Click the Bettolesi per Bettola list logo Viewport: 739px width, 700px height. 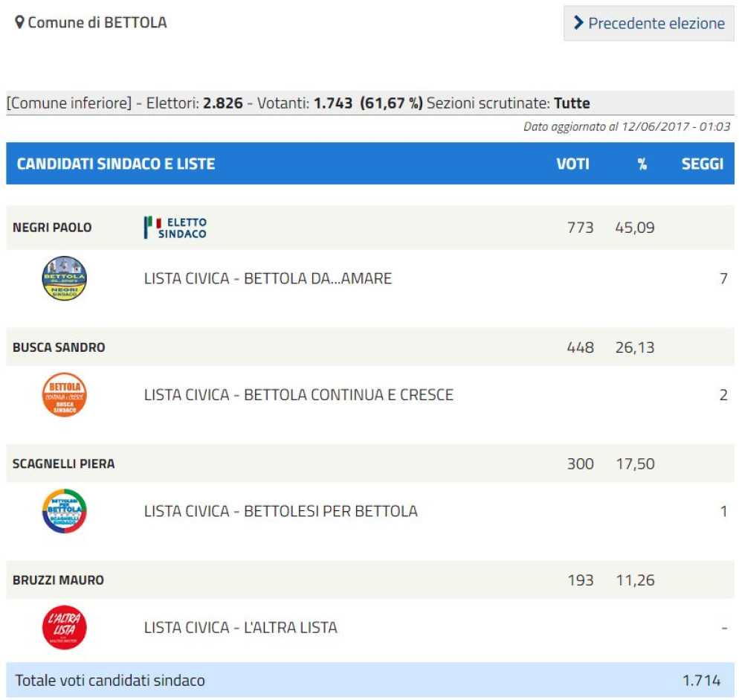[x=64, y=511]
